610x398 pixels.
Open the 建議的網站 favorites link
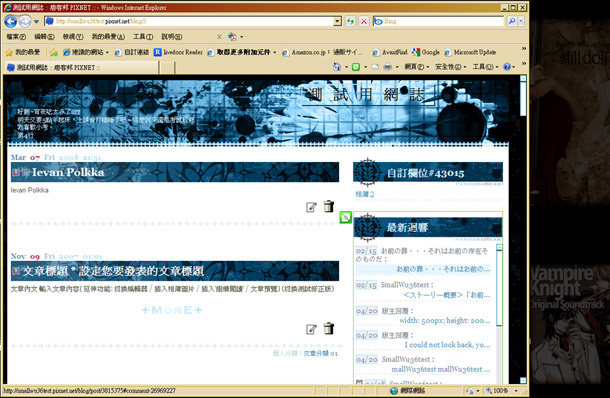coord(86,52)
